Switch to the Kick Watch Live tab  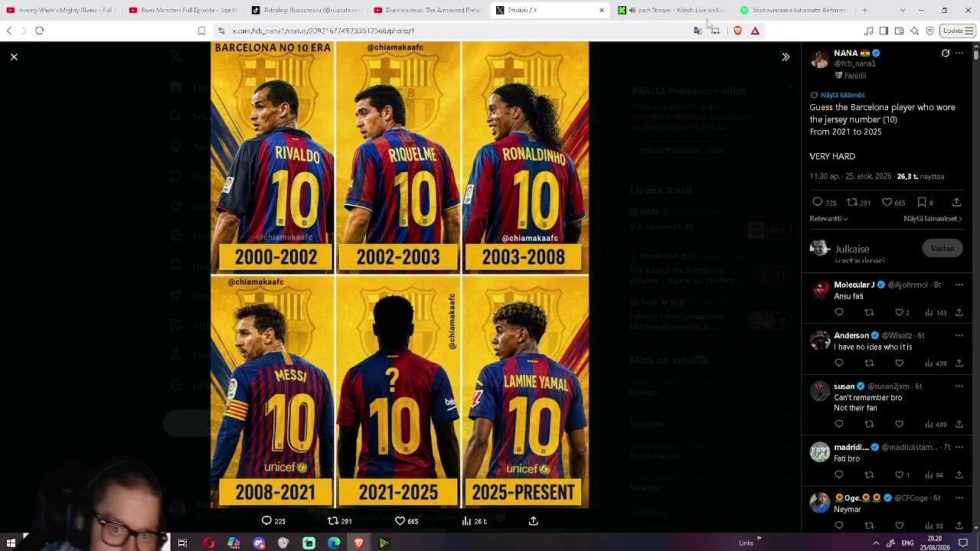[x=674, y=10]
